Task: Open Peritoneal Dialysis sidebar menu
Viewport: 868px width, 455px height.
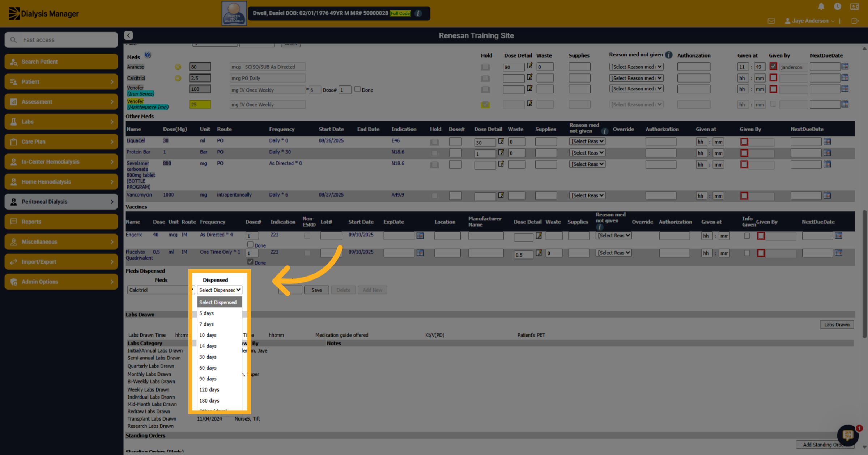Action: point(61,202)
